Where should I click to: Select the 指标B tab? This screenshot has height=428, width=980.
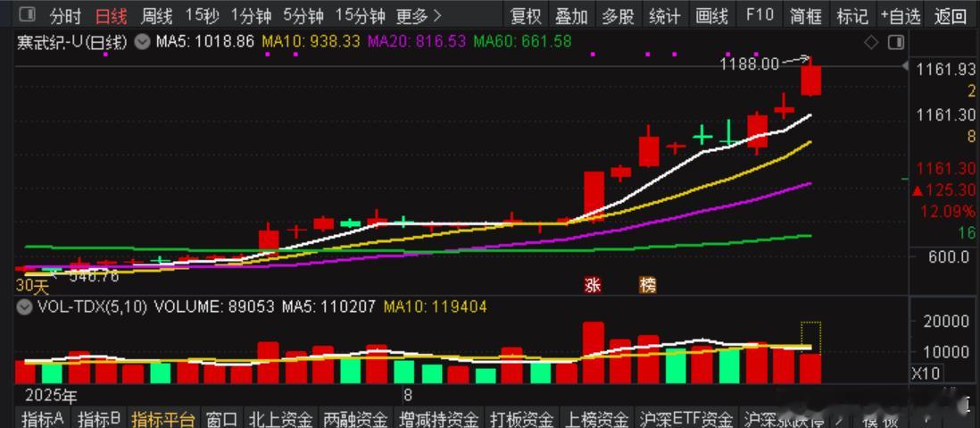coord(99,418)
